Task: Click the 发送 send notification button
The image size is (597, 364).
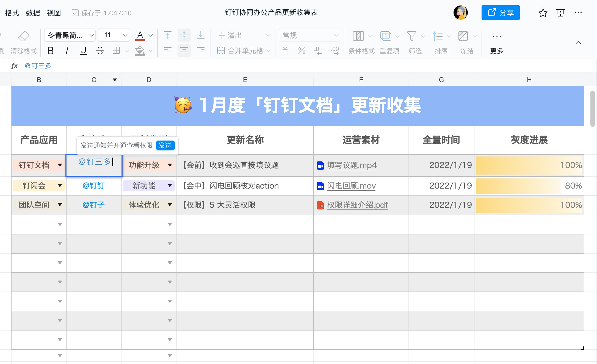Action: (166, 145)
